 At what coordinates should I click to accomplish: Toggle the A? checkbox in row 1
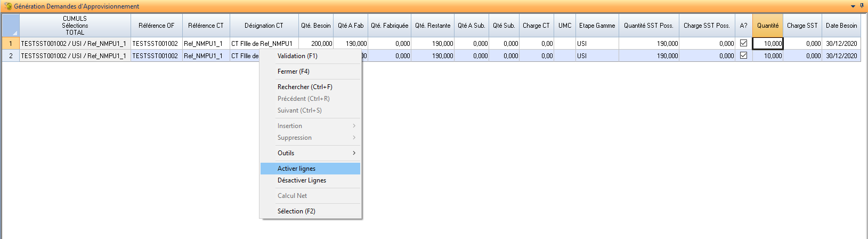pyautogui.click(x=743, y=43)
